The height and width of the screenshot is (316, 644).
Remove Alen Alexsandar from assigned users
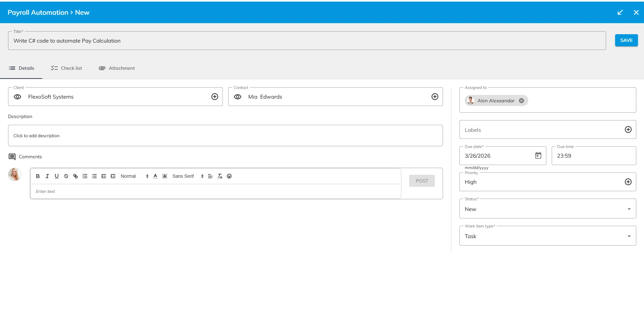(521, 101)
